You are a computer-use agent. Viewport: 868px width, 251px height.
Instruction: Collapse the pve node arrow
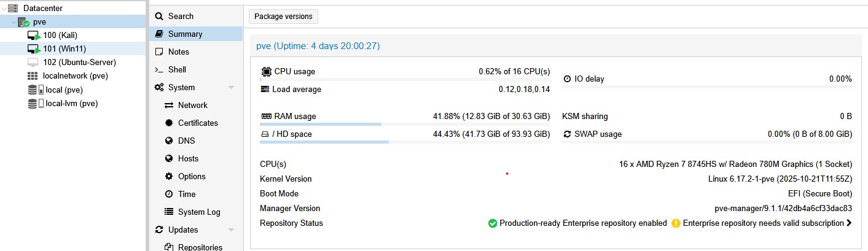13,22
